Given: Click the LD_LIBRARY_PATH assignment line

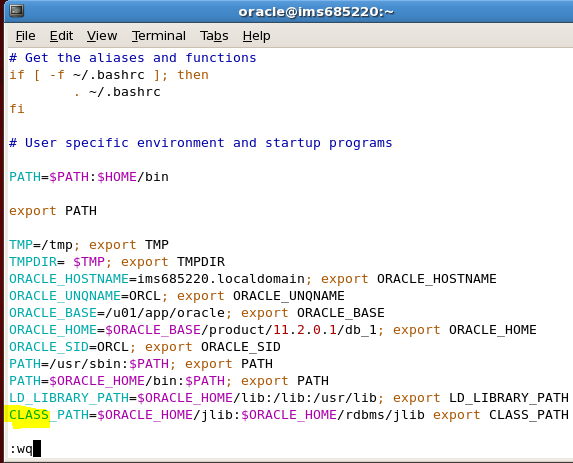Looking at the screenshot, I should coord(289,398).
